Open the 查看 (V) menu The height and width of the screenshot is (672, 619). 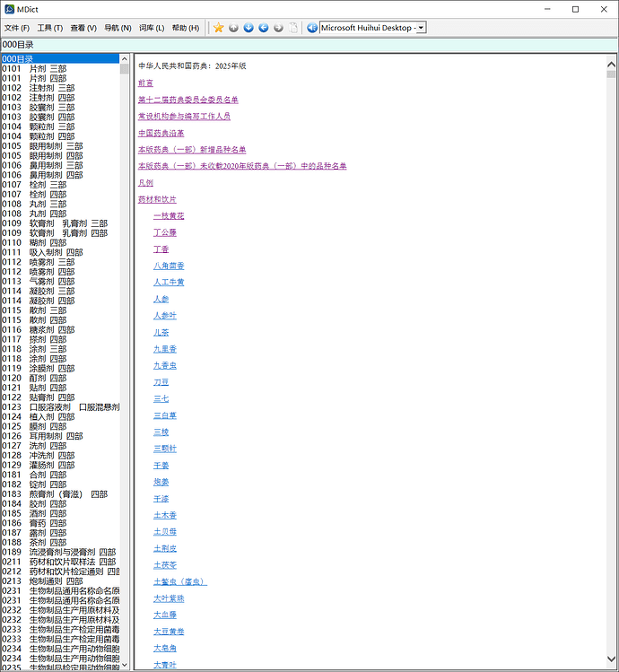83,28
